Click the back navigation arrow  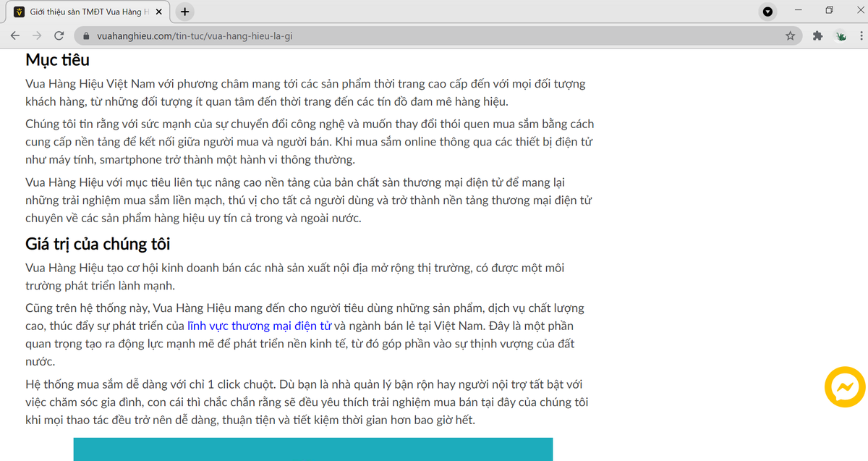15,35
